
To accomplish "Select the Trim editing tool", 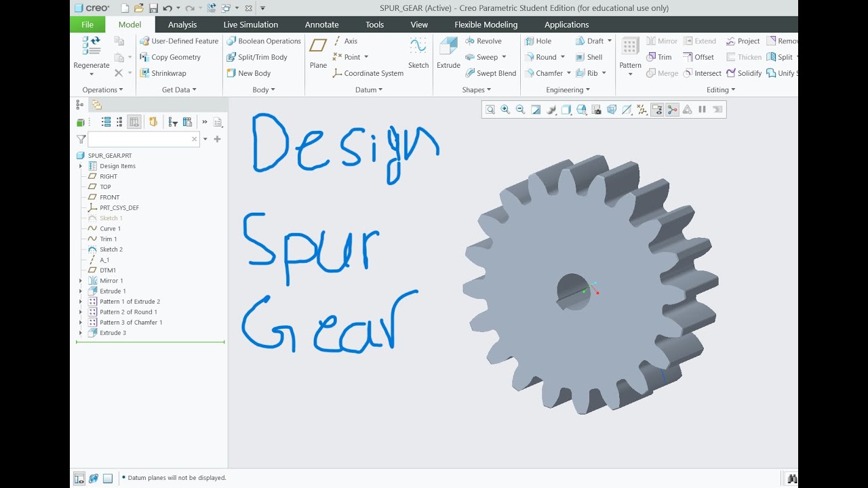I will click(x=658, y=57).
